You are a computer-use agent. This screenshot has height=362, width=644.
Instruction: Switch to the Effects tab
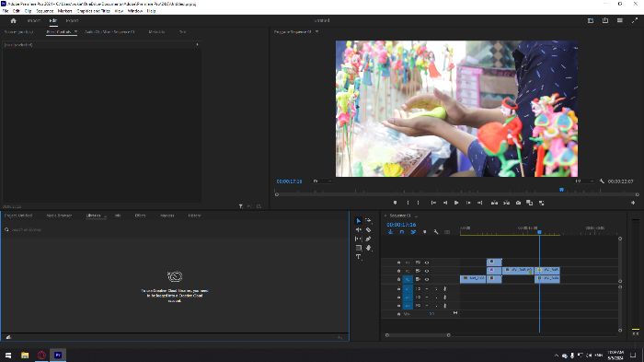(x=140, y=216)
